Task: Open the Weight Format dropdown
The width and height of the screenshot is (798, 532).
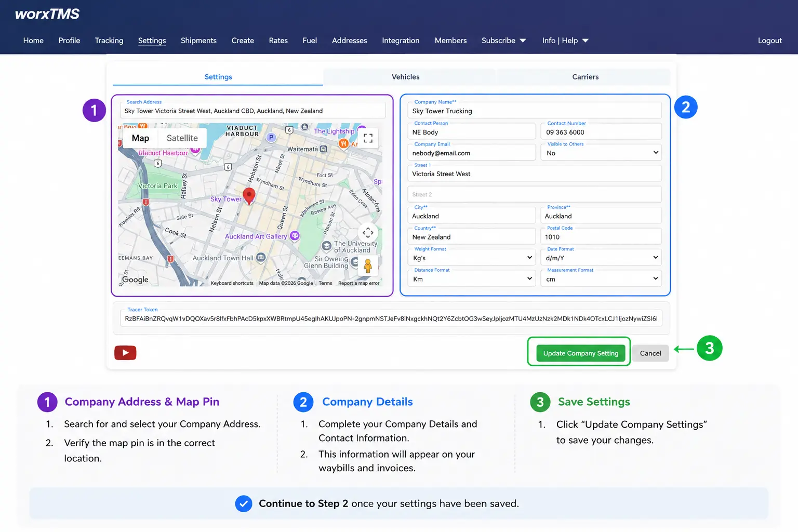Action: click(472, 258)
